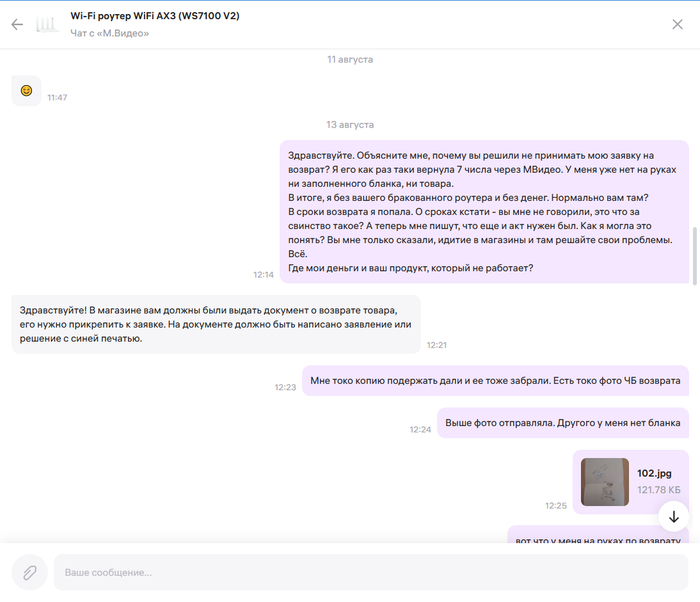Click the '11 августа' date separator

(x=350, y=60)
